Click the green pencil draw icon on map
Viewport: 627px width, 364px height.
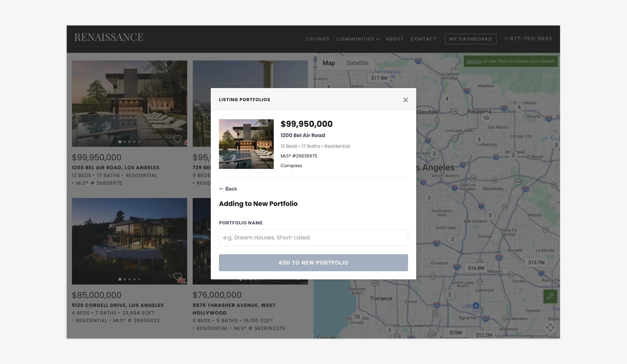550,296
